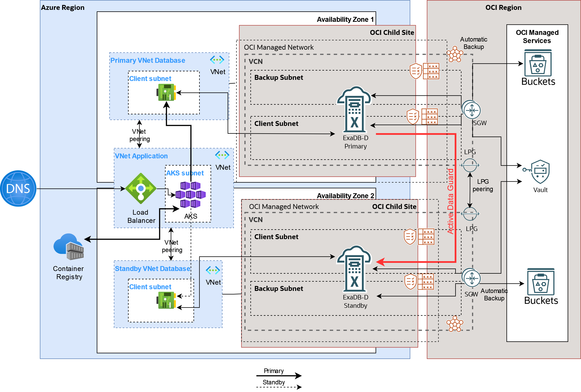The height and width of the screenshot is (392, 581).
Task: Select the lower Automatic Backup label
Action: 494,295
